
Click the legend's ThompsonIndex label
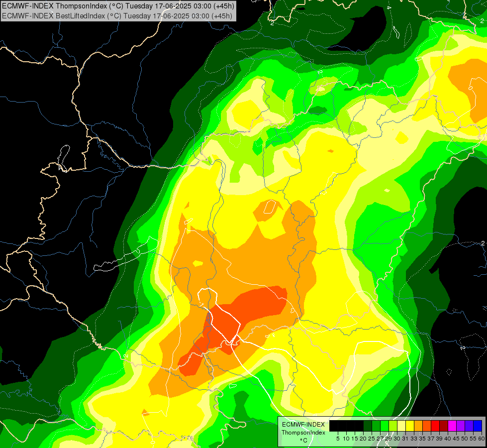click(x=303, y=433)
